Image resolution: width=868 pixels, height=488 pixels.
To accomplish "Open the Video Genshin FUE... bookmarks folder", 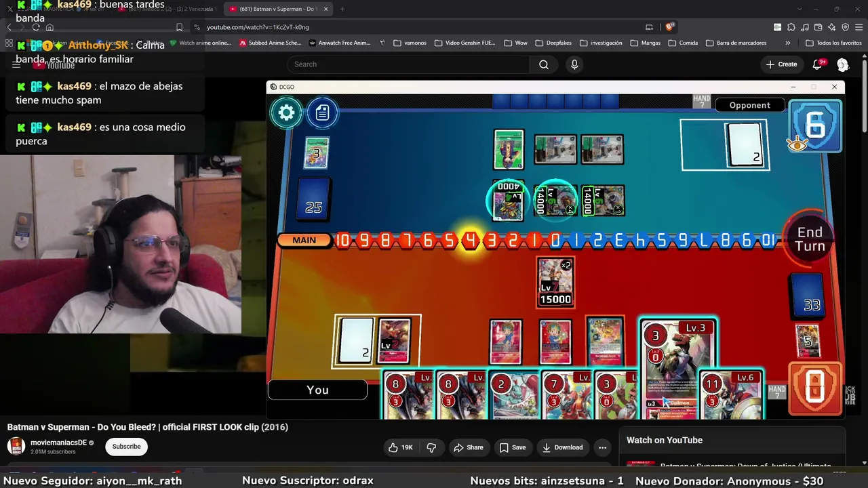I will click(x=465, y=43).
